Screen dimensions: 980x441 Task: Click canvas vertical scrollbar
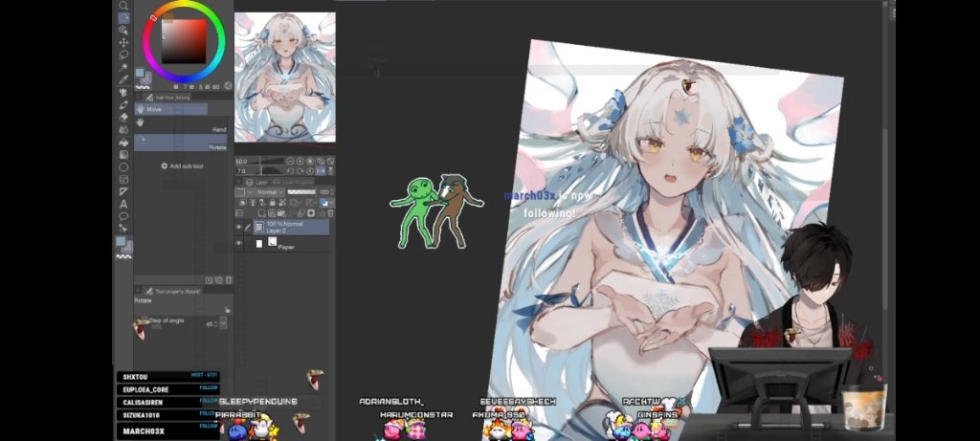click(885, 219)
